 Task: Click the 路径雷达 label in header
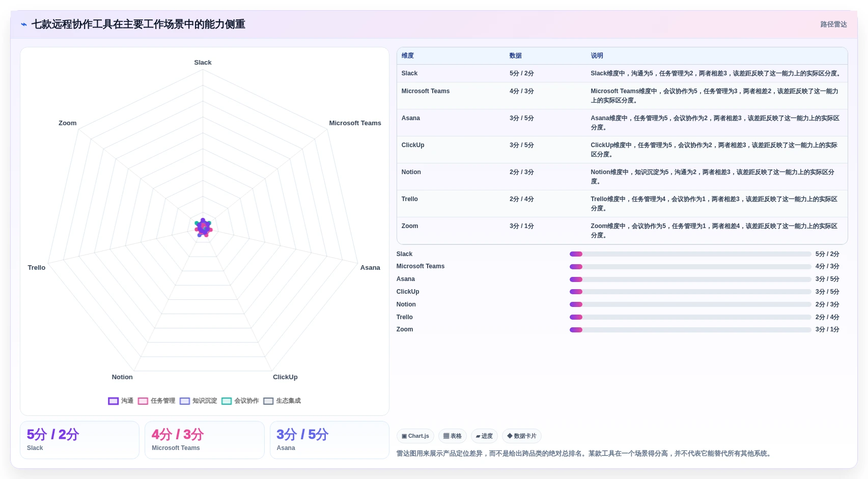click(x=833, y=24)
